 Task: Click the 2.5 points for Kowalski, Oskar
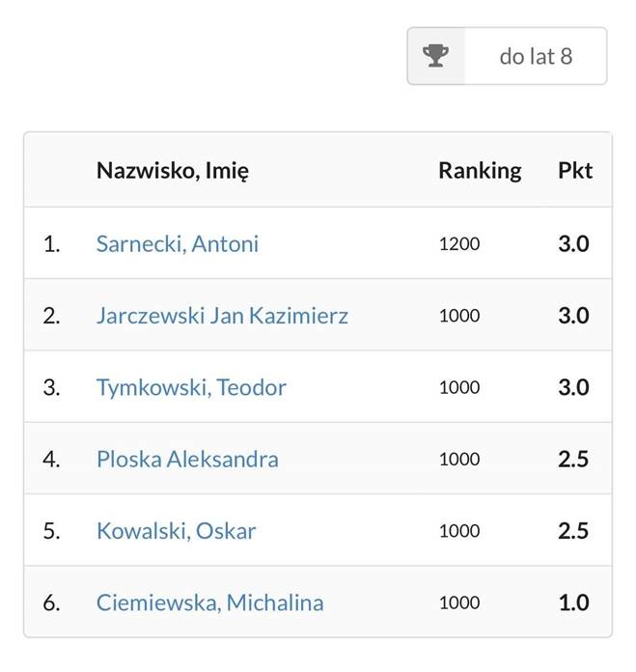[x=573, y=531]
